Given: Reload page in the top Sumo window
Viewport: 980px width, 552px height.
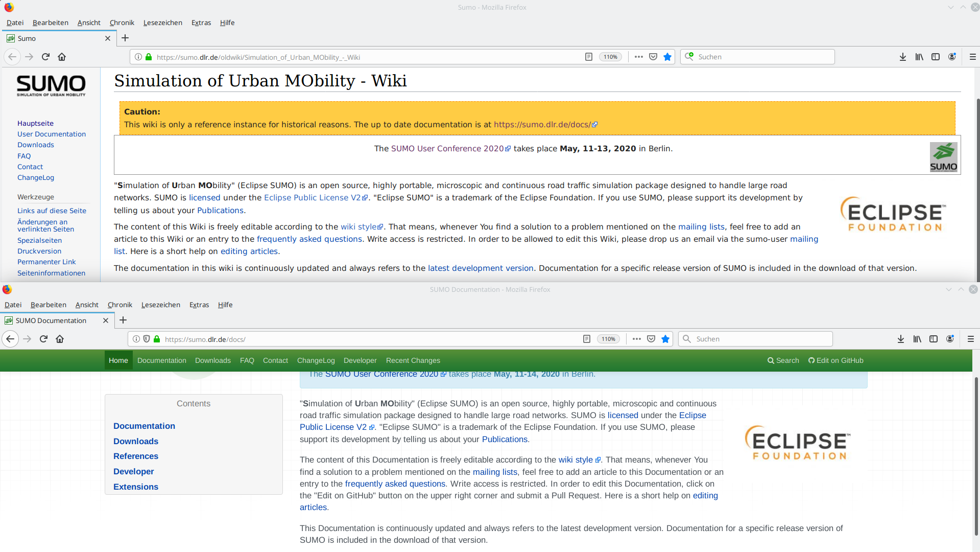Looking at the screenshot, I should (45, 57).
